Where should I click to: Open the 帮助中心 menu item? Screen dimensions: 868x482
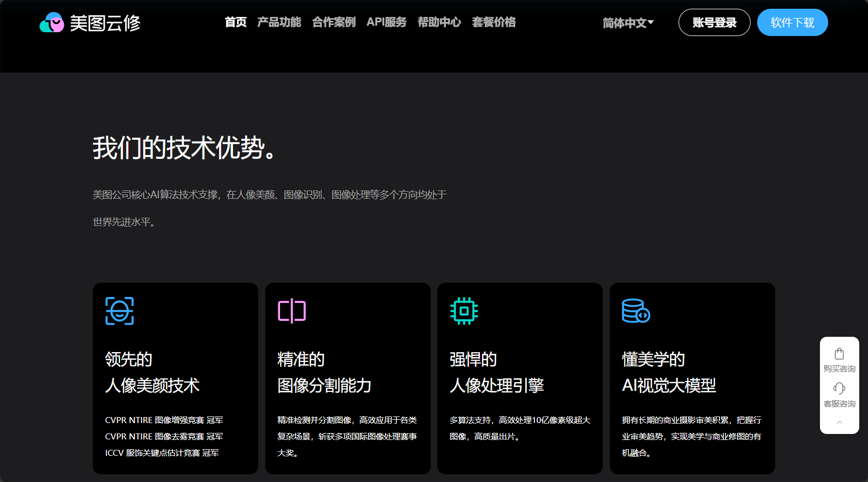[x=439, y=22]
